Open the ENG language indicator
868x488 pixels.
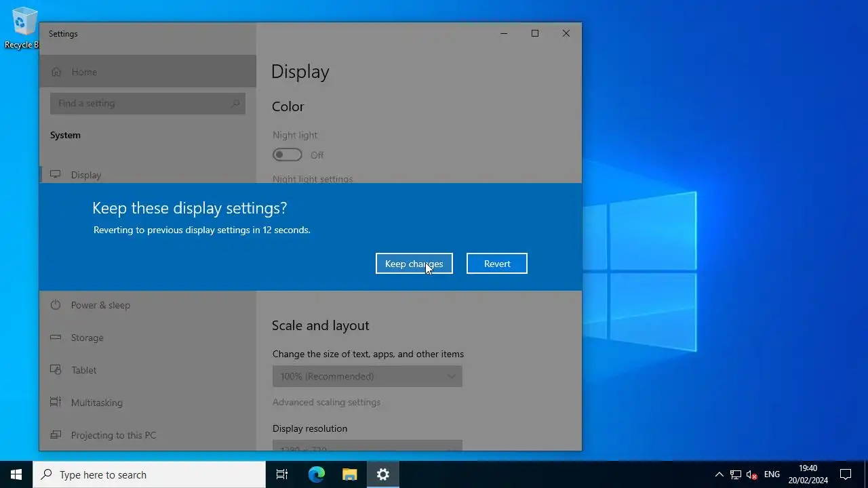[x=772, y=474]
